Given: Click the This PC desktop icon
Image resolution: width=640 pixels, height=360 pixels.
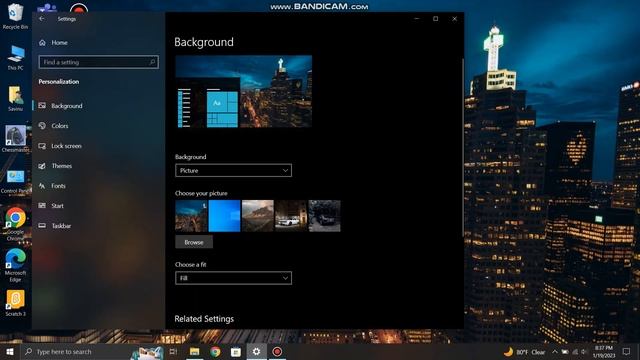Looking at the screenshot, I should [16, 58].
